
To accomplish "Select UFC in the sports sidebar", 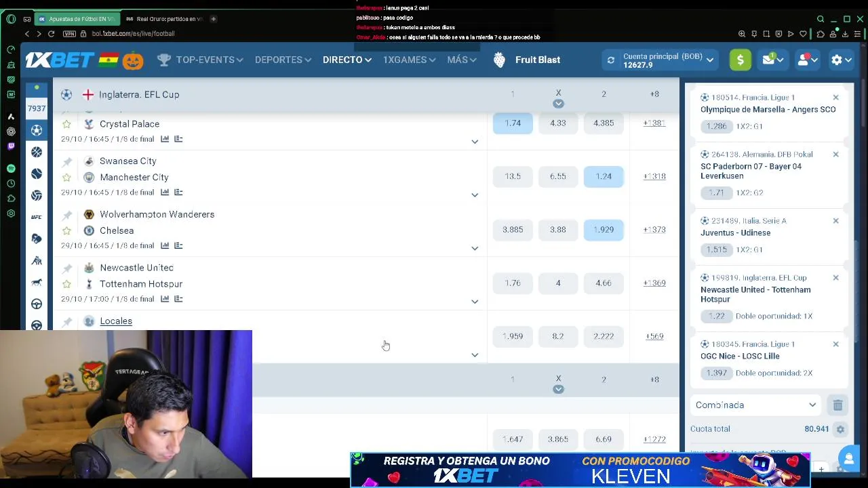I will click(37, 217).
